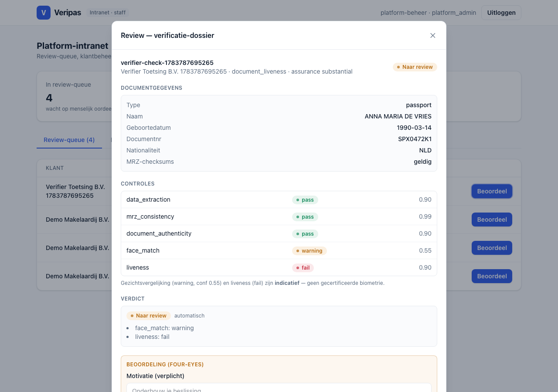Select document number SPX0472K1
This screenshot has width=558, height=392.
[x=415, y=139]
